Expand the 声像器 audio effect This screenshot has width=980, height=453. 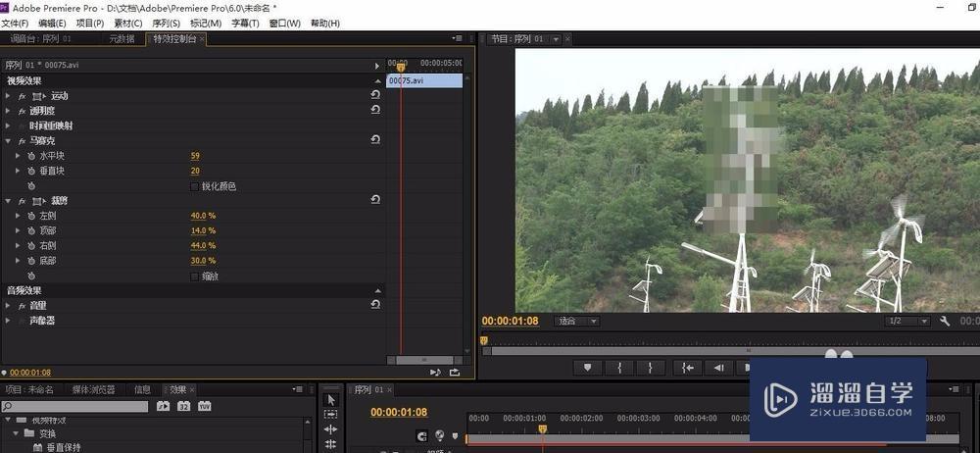click(x=8, y=321)
